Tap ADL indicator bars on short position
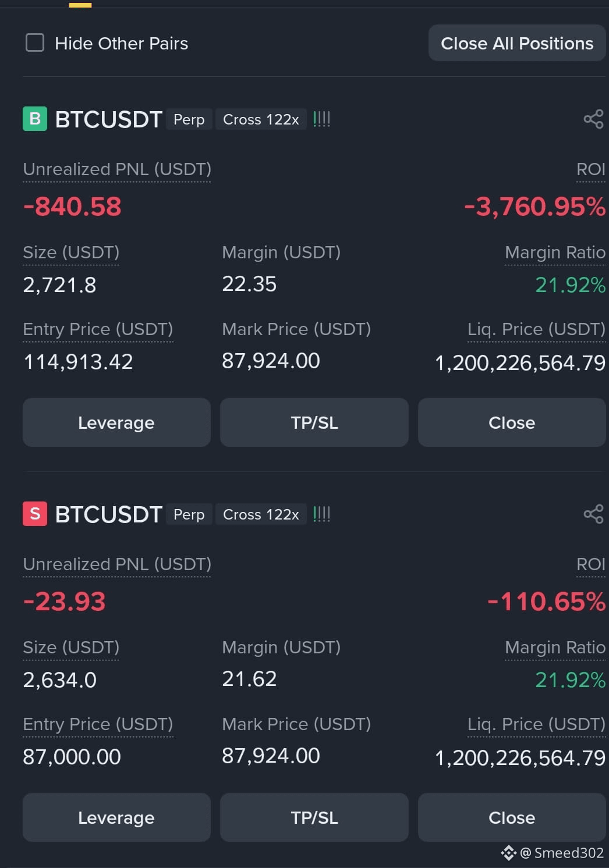 tap(321, 514)
